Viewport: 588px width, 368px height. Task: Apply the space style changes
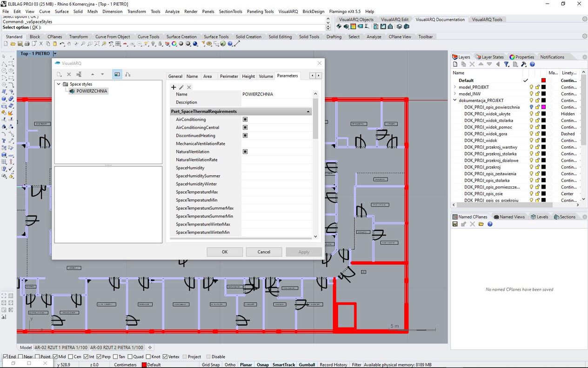[303, 252]
